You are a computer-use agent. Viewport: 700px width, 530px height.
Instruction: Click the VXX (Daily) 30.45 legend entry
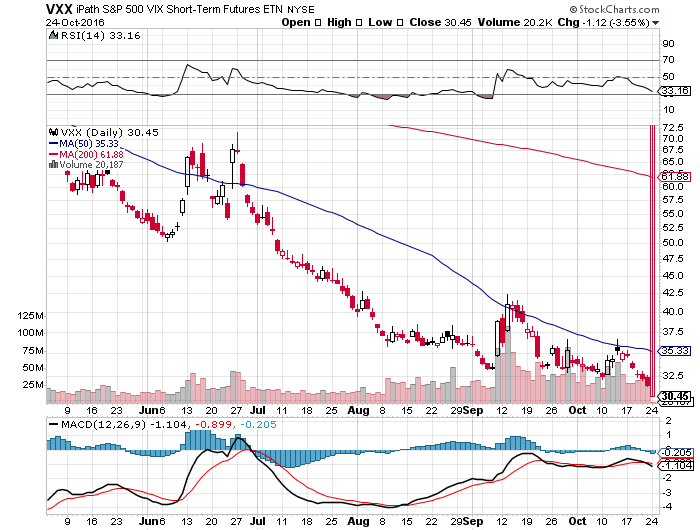click(109, 133)
